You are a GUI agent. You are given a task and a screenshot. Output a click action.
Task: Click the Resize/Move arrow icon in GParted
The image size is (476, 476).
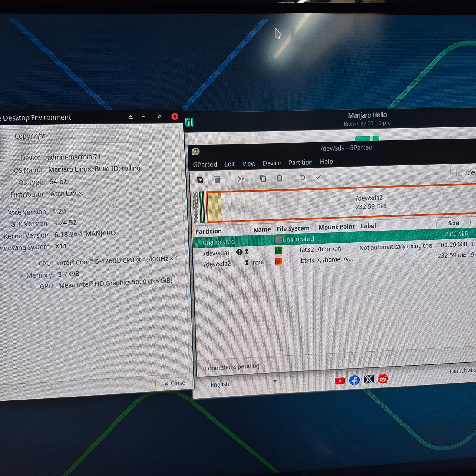point(240,179)
